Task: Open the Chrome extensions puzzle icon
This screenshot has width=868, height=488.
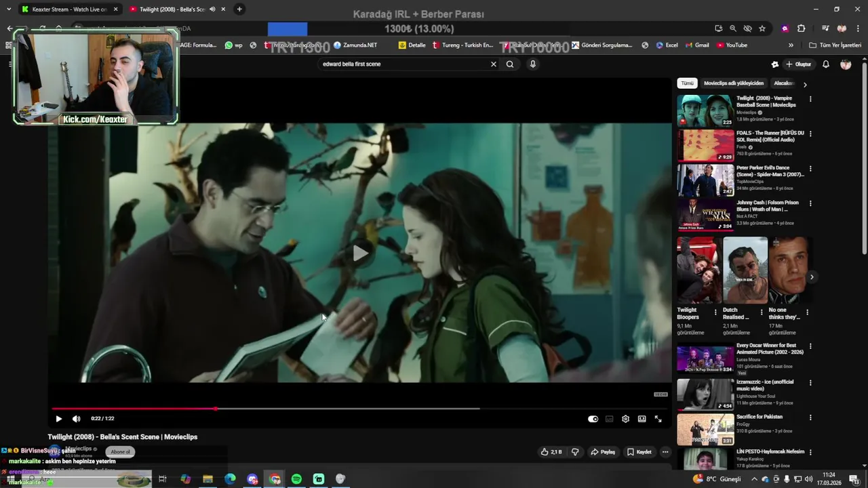Action: (802, 28)
